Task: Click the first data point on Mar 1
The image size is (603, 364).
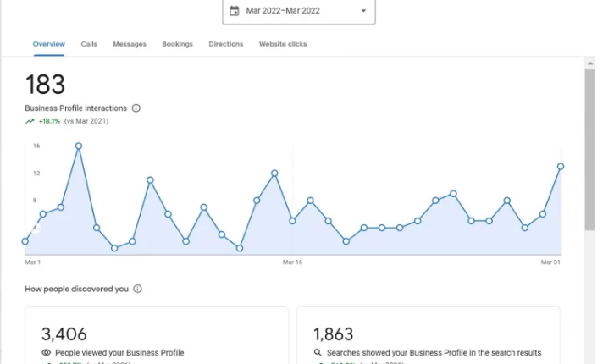Action: pos(25,241)
